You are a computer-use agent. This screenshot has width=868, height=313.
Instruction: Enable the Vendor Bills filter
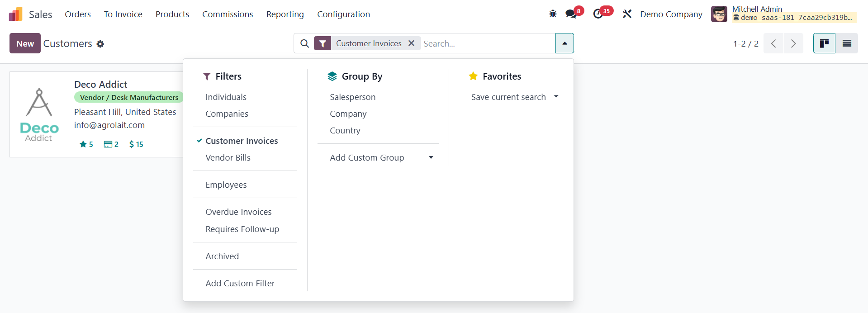pyautogui.click(x=228, y=158)
